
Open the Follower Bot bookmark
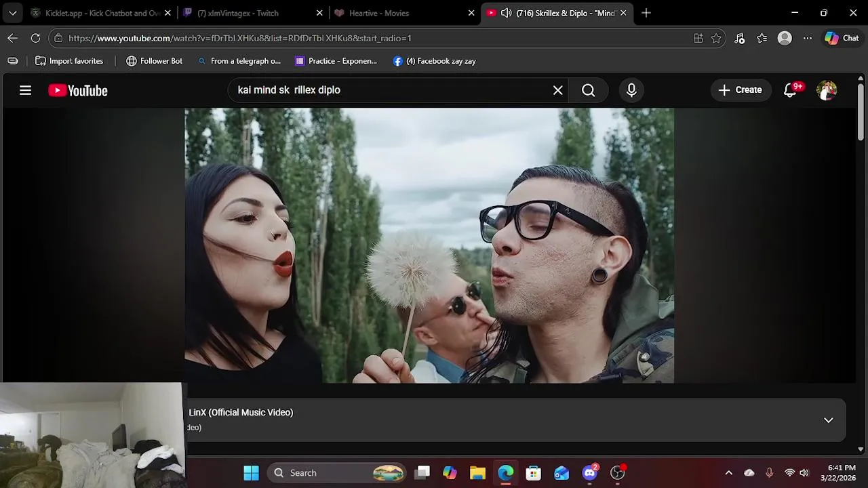coord(155,61)
